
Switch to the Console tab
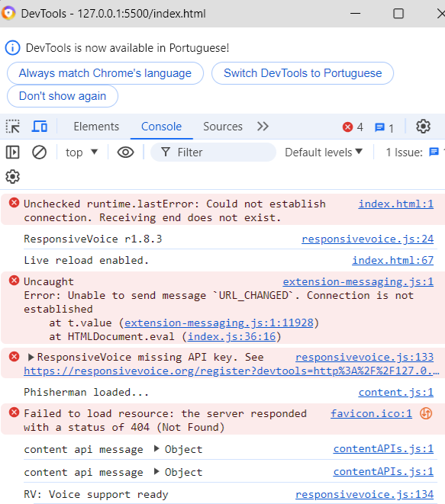point(161,127)
